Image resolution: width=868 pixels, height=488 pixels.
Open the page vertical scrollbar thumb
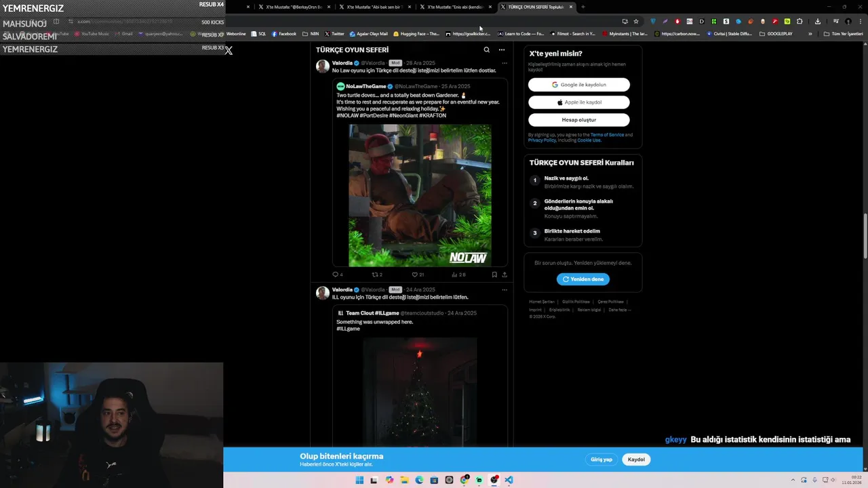[865, 235]
